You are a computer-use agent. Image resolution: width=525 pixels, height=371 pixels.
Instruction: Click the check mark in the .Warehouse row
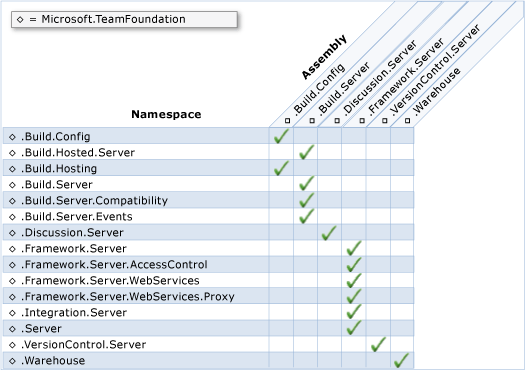(x=401, y=360)
